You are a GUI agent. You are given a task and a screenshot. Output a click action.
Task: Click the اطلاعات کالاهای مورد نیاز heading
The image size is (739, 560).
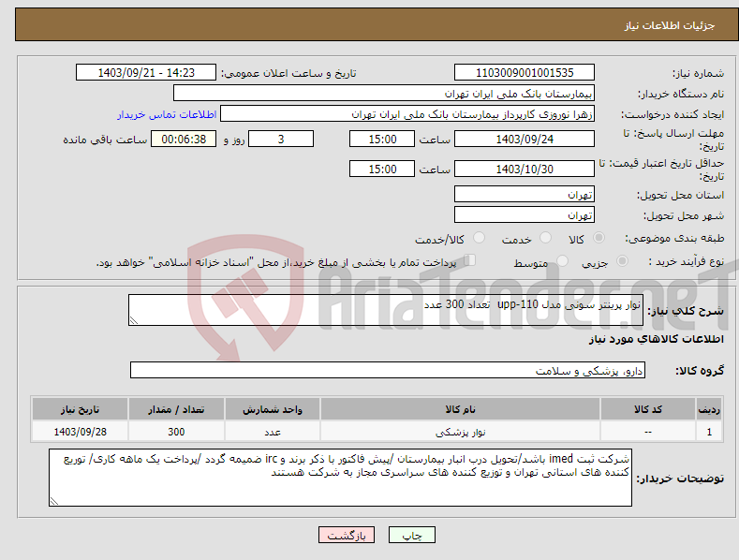(x=656, y=339)
